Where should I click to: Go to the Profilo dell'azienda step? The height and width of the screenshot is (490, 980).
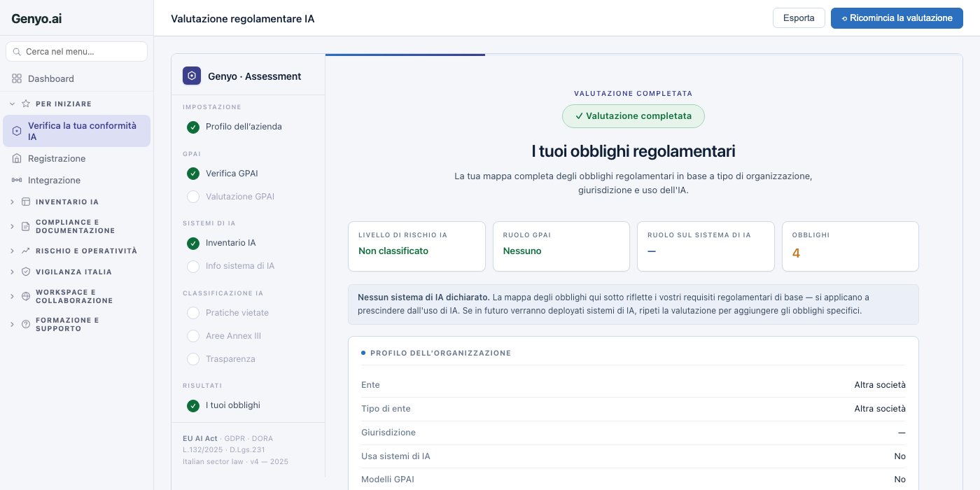click(248, 127)
